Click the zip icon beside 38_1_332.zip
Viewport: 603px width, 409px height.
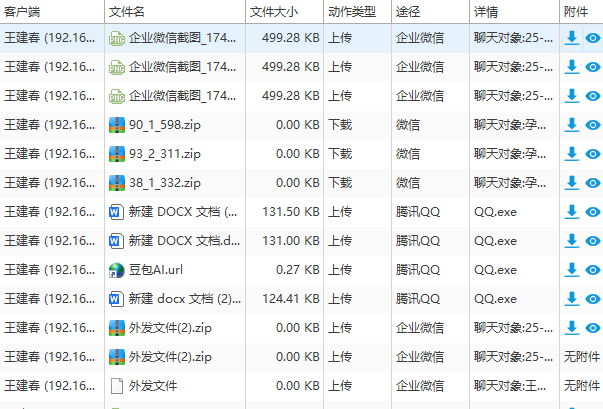117,183
